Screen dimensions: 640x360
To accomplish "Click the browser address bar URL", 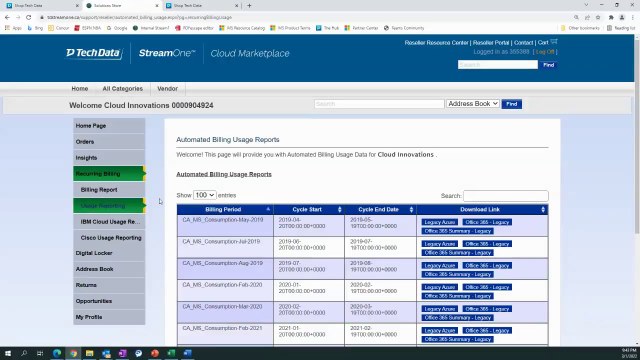I will (x=139, y=18).
